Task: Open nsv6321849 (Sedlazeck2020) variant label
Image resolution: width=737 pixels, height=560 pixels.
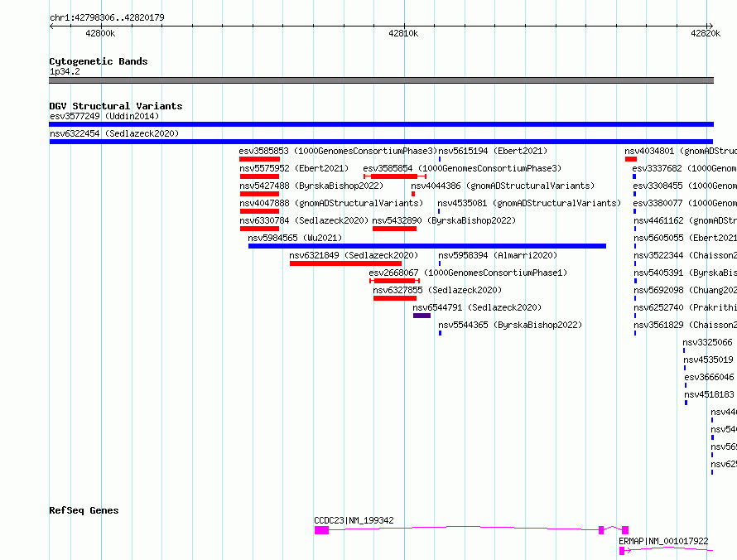Action: (x=354, y=255)
